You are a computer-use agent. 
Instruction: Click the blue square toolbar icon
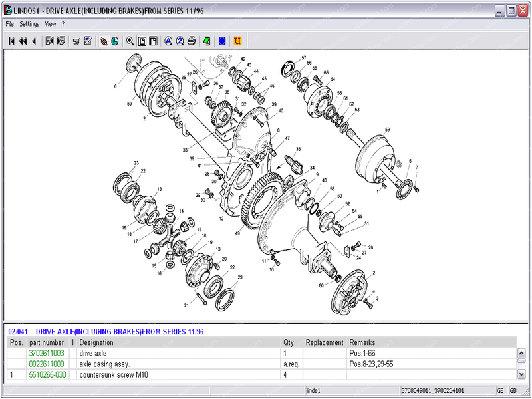pos(222,41)
